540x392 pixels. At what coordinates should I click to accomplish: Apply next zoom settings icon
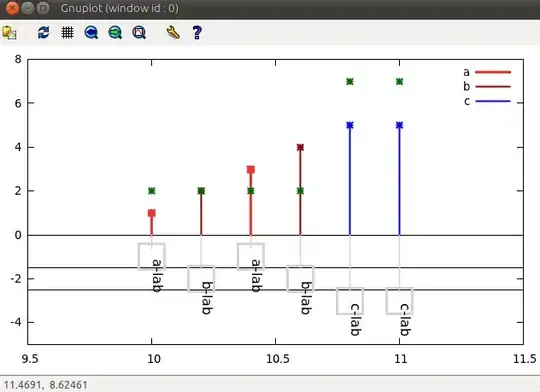click(x=115, y=33)
